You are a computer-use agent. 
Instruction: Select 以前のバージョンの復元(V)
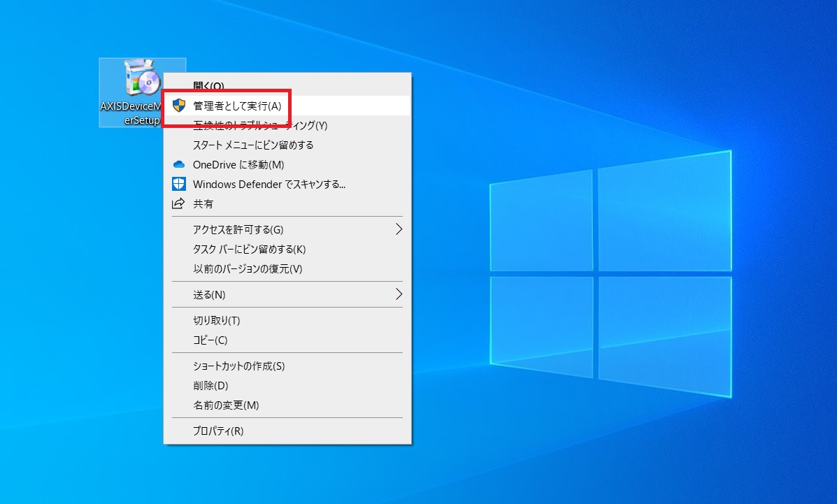[287, 269]
